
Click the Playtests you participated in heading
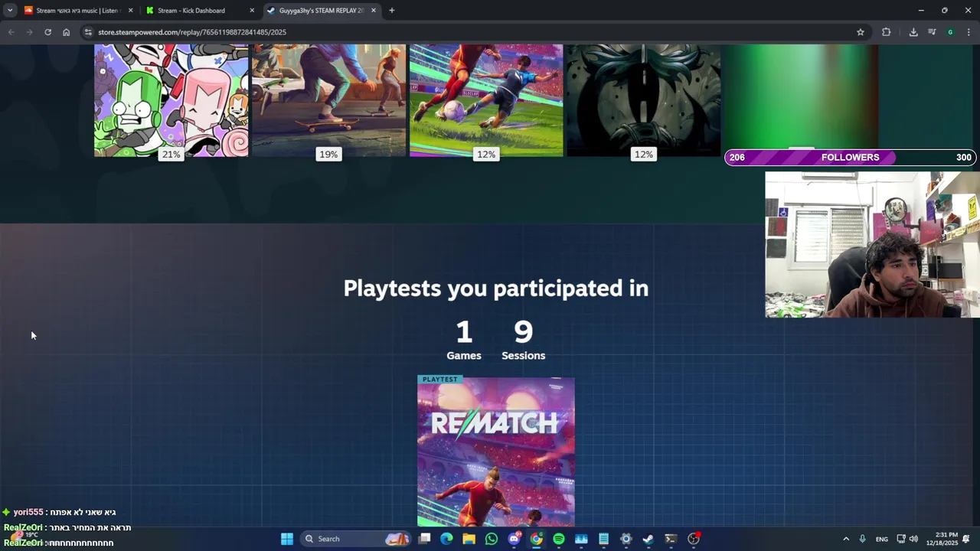(x=496, y=289)
